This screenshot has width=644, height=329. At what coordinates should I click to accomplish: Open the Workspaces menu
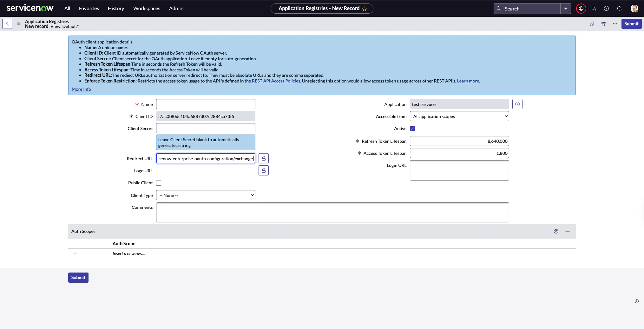tap(147, 9)
